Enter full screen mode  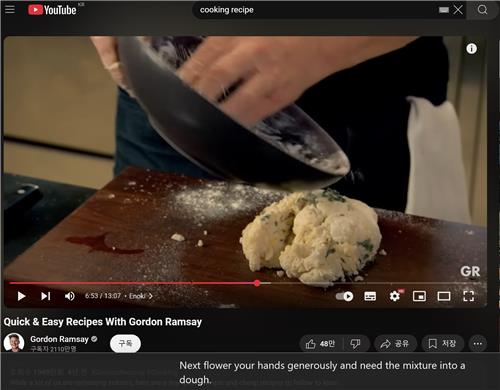click(x=469, y=296)
